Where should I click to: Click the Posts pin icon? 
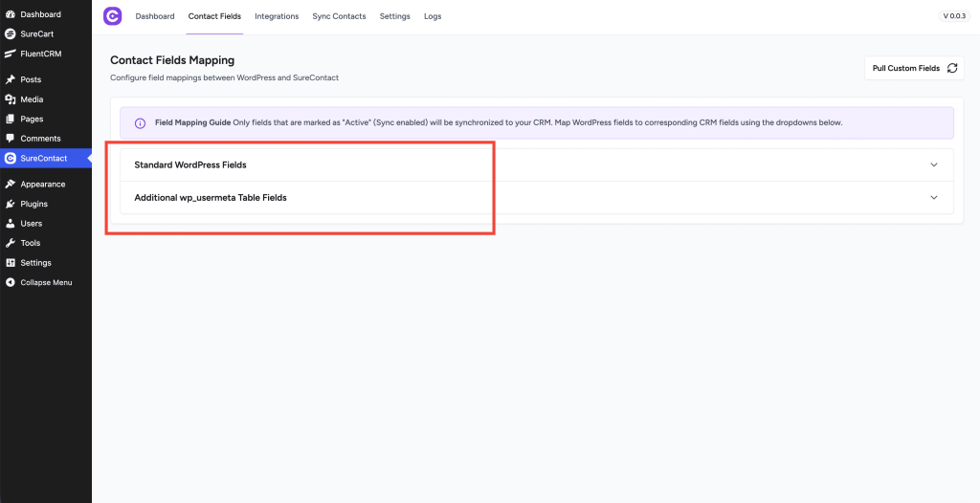[10, 79]
